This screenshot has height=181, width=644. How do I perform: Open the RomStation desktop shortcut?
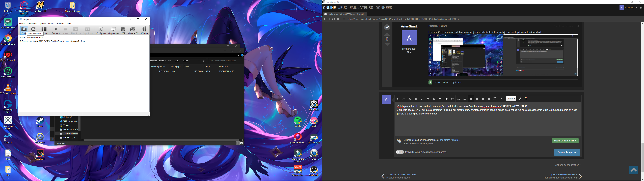coord(314,105)
